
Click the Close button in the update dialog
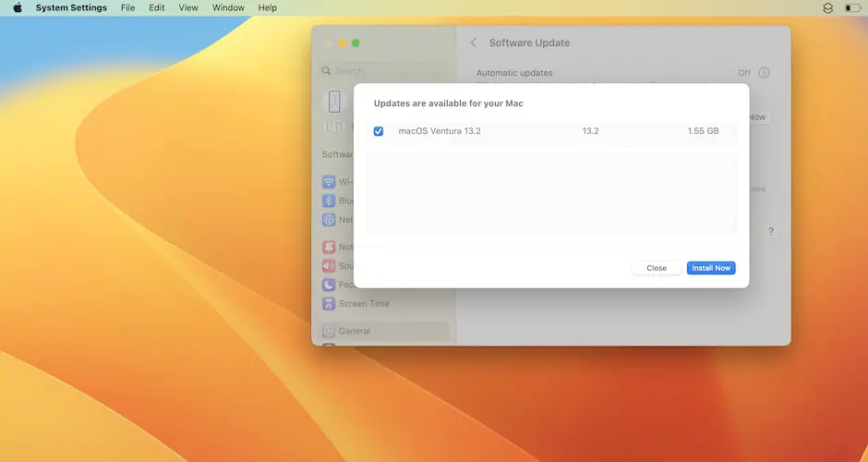[657, 268]
